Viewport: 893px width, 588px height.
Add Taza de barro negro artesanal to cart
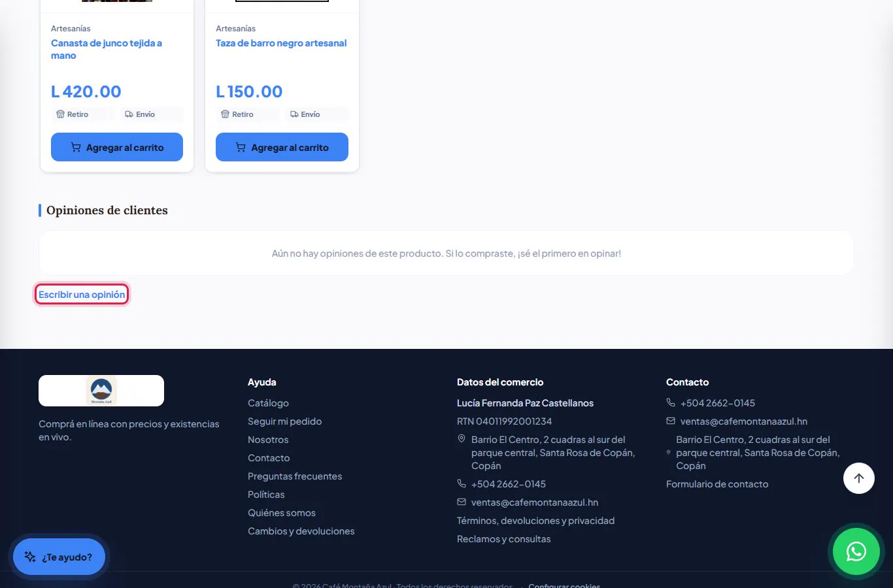tap(282, 147)
